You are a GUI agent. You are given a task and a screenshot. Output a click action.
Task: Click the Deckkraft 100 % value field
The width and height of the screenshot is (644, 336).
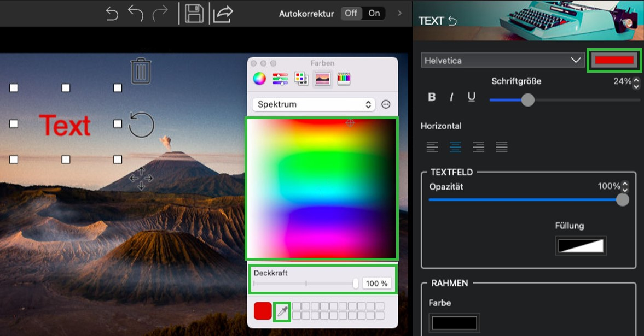pyautogui.click(x=376, y=284)
